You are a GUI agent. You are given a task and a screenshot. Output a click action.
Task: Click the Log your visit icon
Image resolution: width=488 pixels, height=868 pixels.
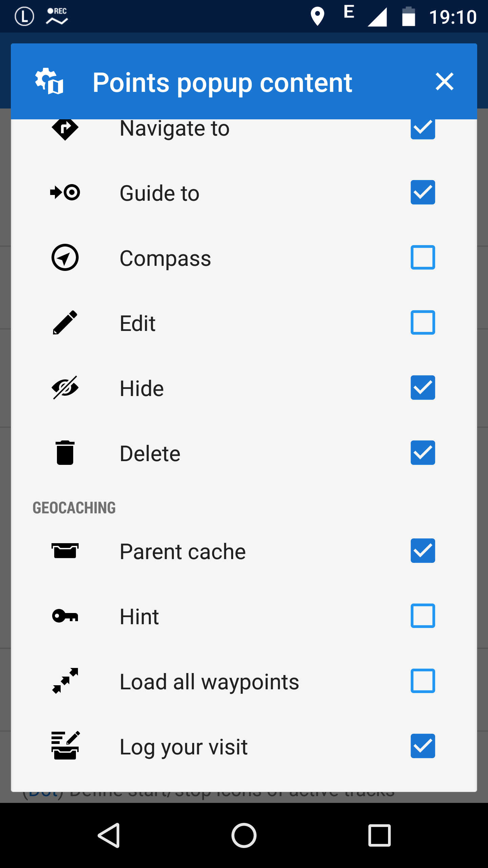tap(65, 746)
